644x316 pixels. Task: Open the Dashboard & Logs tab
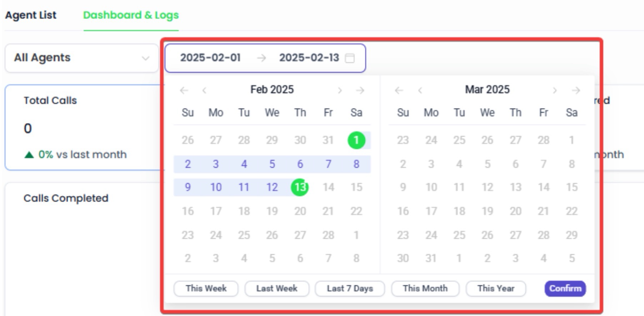(131, 15)
